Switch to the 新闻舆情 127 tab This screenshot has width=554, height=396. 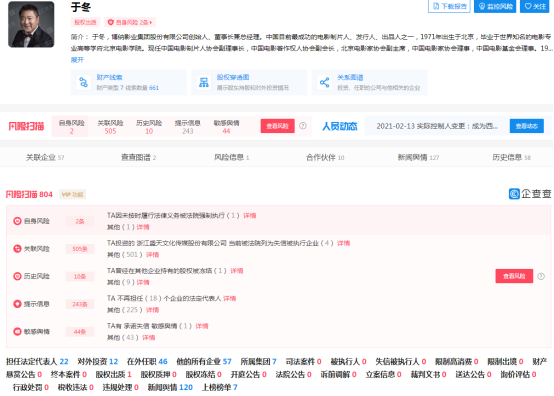418,158
